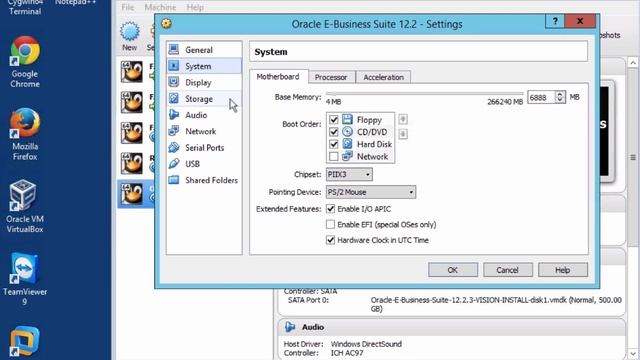Open General settings category
Viewport: 640px width, 360px height.
point(204,50)
